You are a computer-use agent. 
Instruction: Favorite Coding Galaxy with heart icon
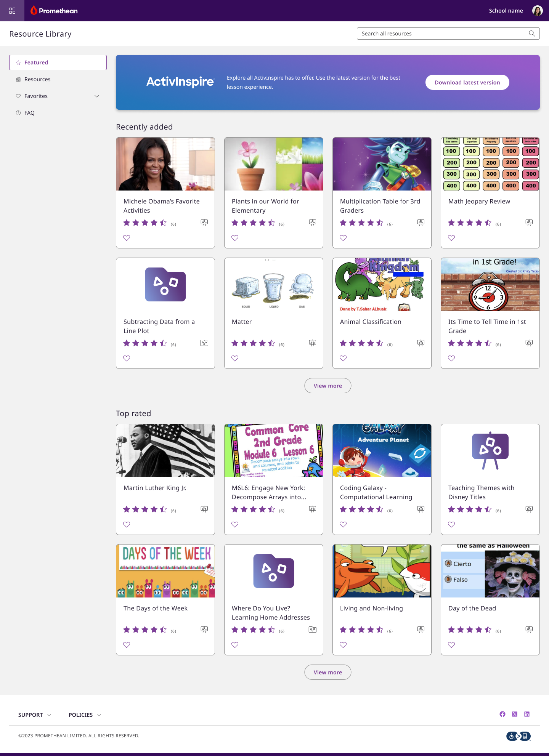(343, 524)
